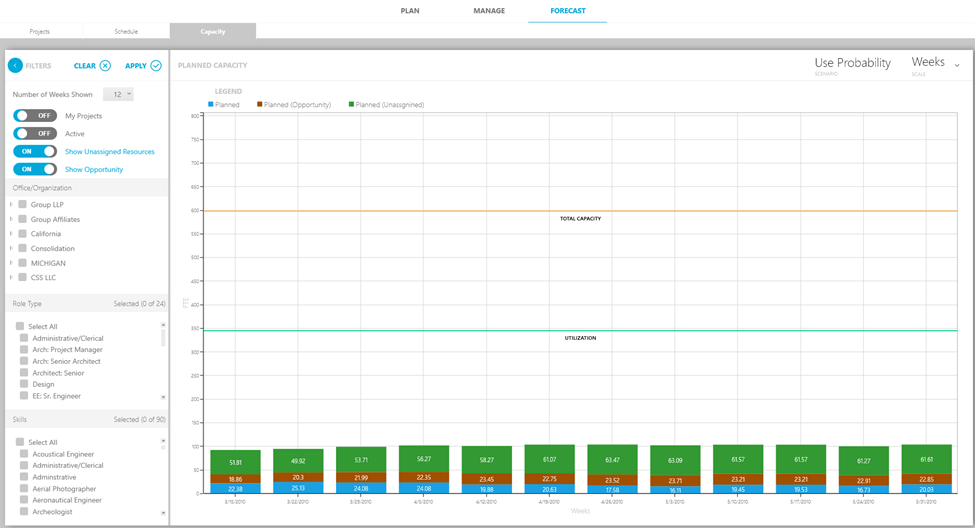Check the Acoustical Engineer skill checkbox
The image size is (975, 528).
coord(24,454)
